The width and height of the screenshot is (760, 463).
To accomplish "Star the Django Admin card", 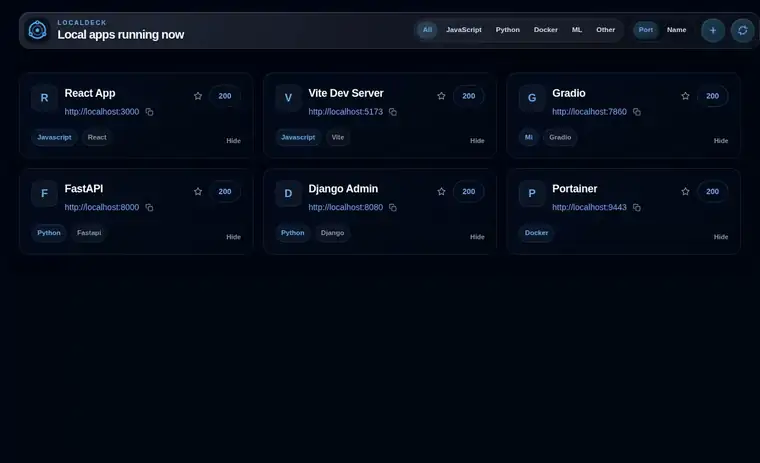I will pos(441,192).
